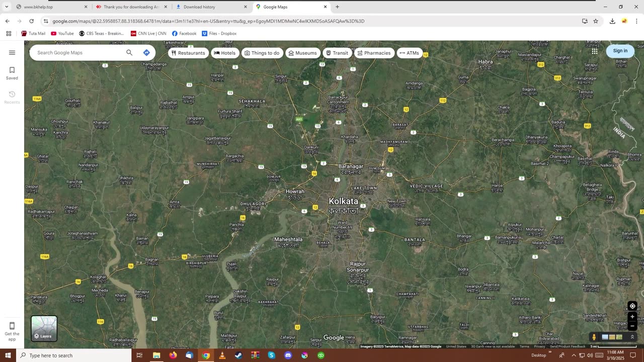Open the Layers thumbnail
This screenshot has width=644, height=362.
[x=44, y=328]
